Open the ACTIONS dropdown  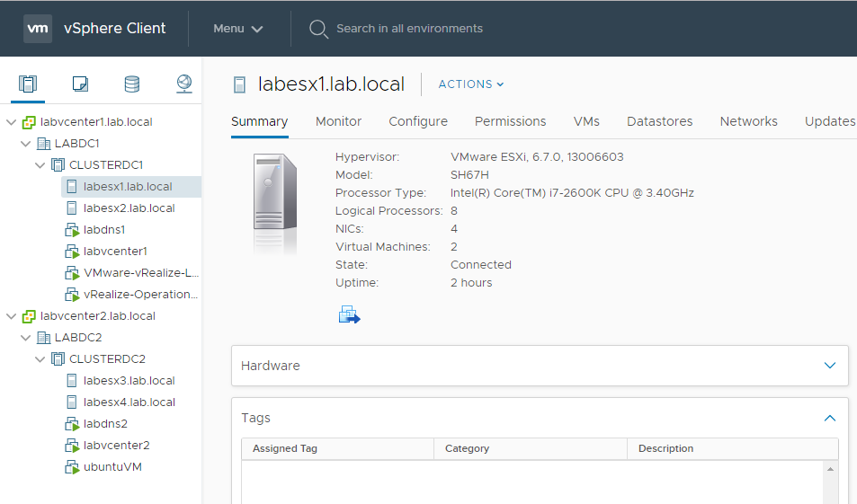[471, 84]
